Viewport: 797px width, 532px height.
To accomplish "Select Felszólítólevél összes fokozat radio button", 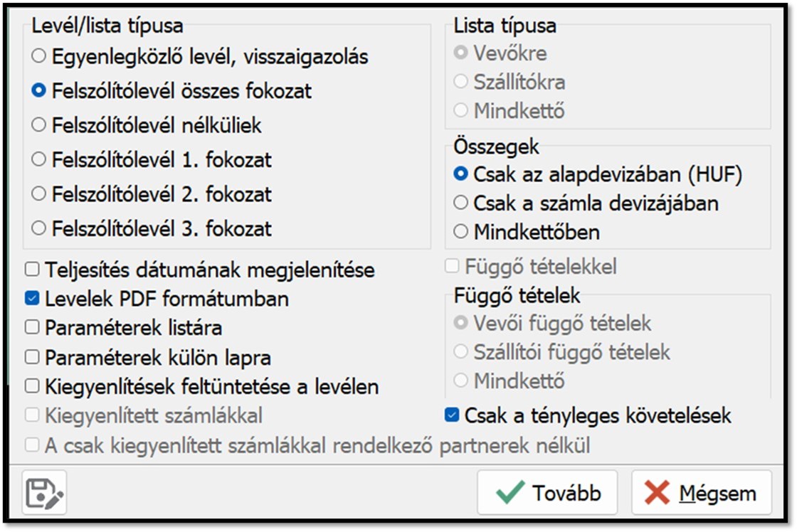I will tap(39, 90).
